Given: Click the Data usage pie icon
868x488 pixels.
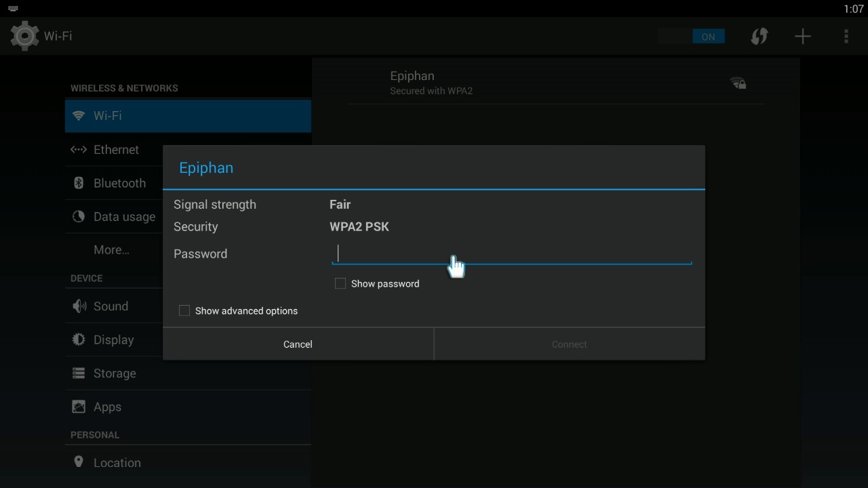Looking at the screenshot, I should click(x=79, y=217).
